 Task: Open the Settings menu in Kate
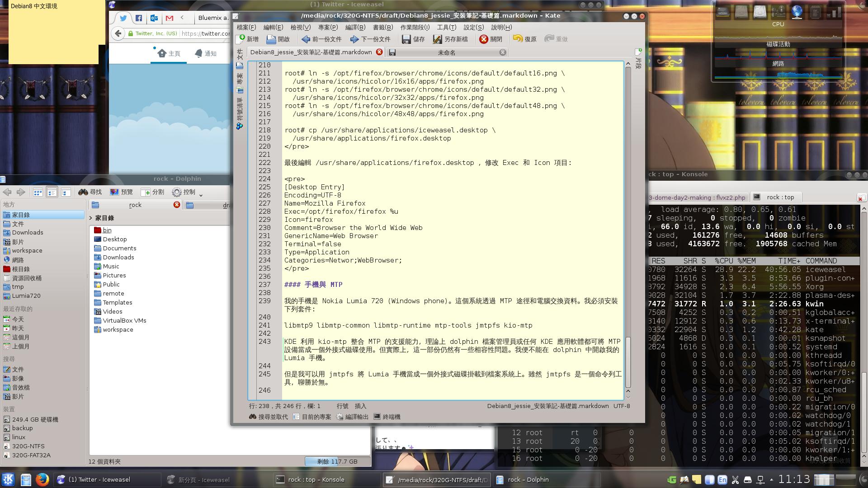[x=473, y=27]
